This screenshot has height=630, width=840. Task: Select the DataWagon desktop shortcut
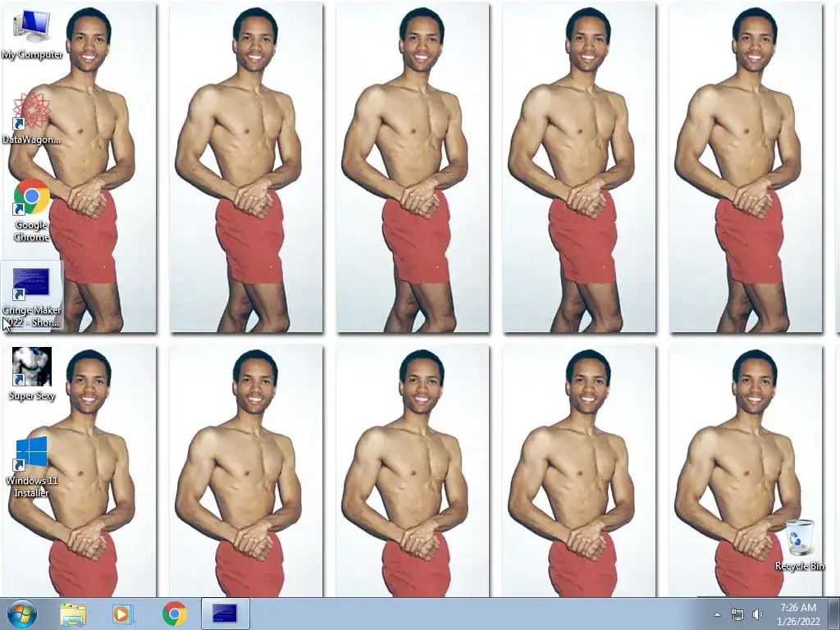(x=32, y=118)
